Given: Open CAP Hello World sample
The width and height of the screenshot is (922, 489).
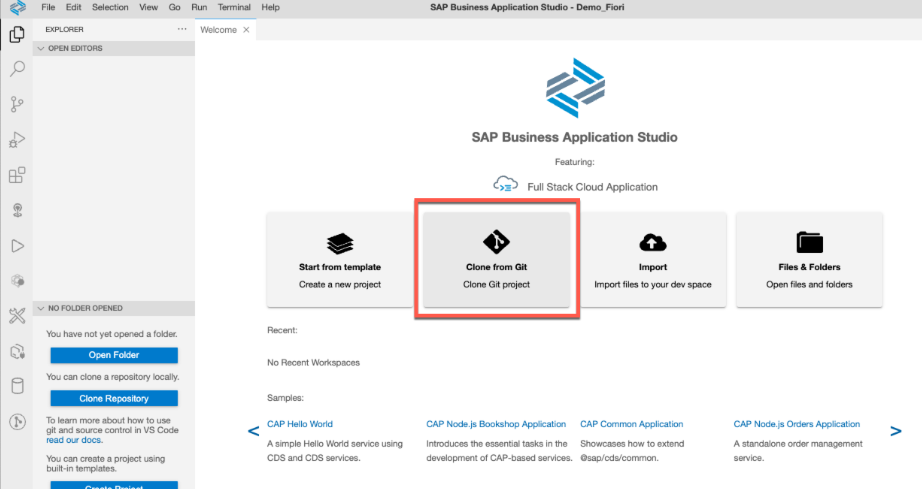Looking at the screenshot, I should click(300, 424).
